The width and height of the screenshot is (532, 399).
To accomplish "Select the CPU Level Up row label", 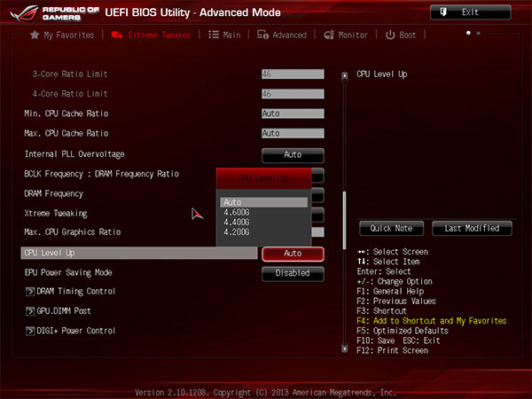I will click(50, 253).
